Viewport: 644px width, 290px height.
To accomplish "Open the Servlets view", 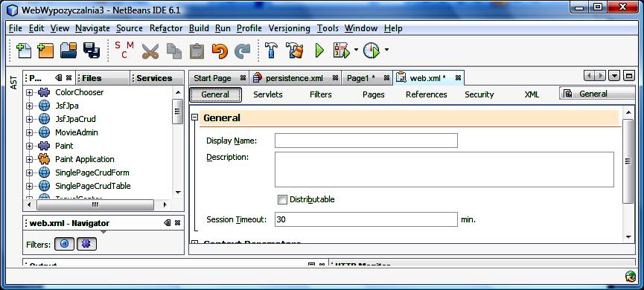I will pos(268,94).
